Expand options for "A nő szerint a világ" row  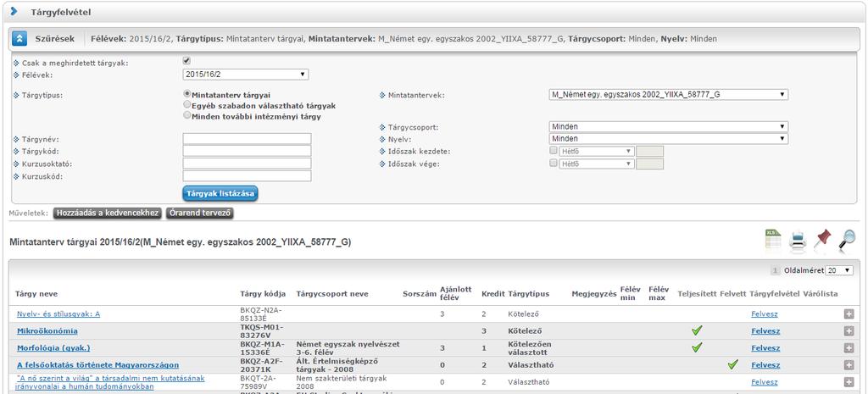point(849,382)
